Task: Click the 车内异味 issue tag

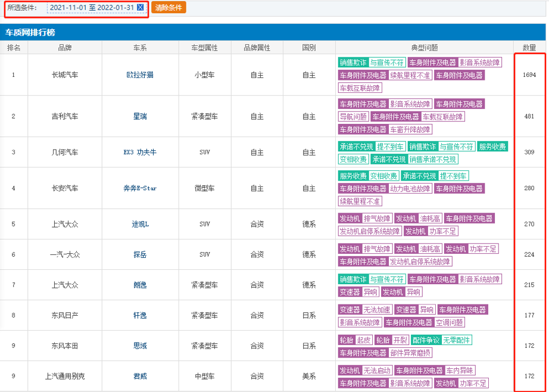Action: tap(460, 371)
